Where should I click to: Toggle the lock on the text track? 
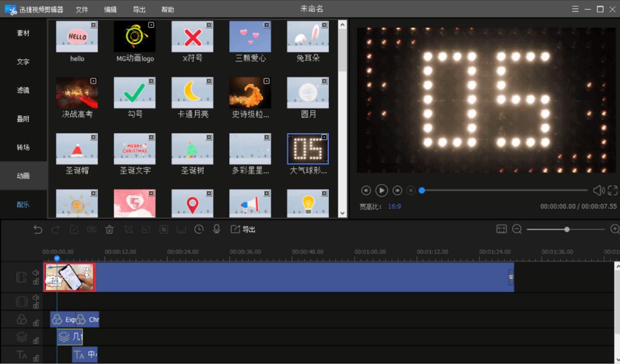pyautogui.click(x=36, y=357)
